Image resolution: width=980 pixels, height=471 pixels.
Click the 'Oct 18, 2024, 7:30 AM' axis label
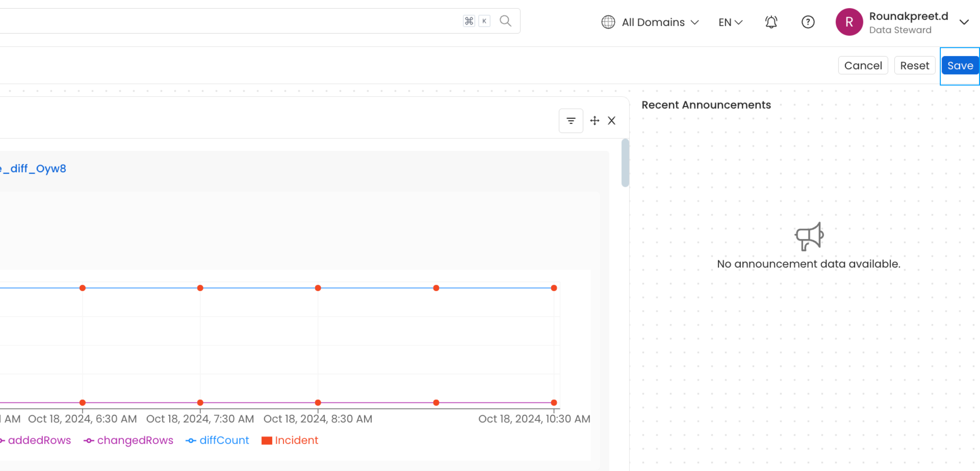tap(200, 419)
